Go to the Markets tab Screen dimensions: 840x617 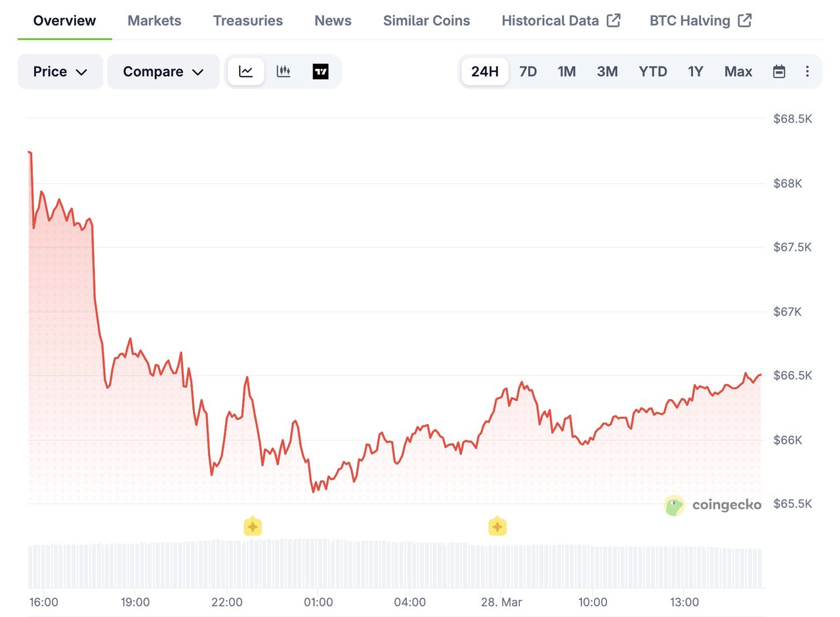[x=154, y=20]
